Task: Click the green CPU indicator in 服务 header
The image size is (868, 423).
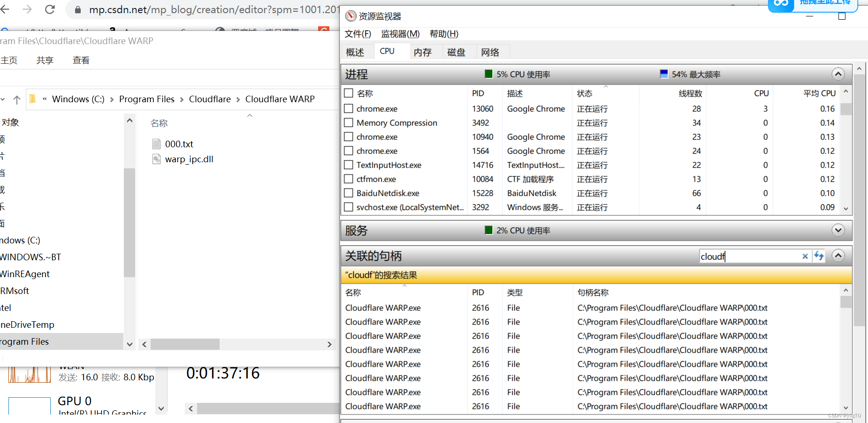Action: click(x=488, y=230)
